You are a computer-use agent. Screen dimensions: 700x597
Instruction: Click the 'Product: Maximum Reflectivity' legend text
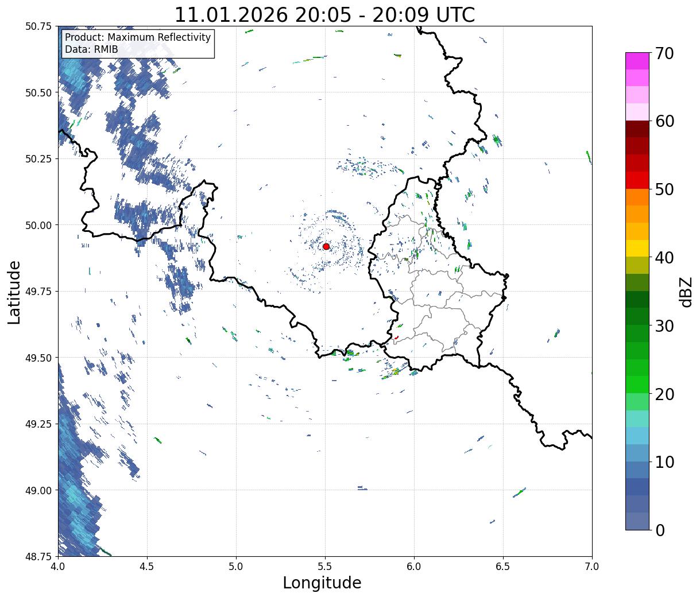pyautogui.click(x=138, y=37)
